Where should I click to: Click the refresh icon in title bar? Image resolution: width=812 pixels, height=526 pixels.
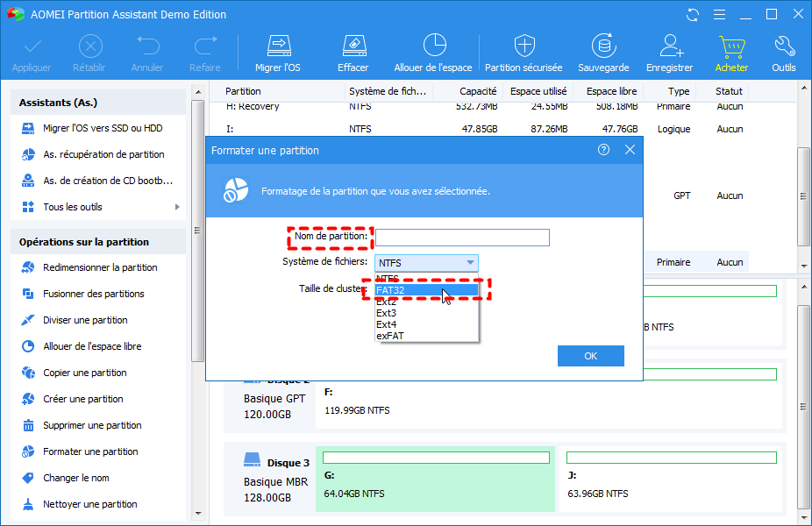click(x=693, y=15)
